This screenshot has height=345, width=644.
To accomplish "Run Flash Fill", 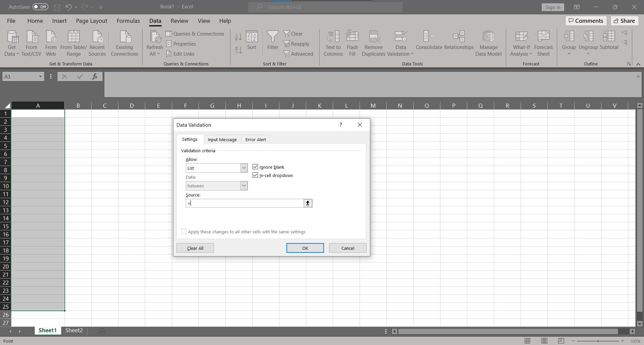I will point(352,44).
